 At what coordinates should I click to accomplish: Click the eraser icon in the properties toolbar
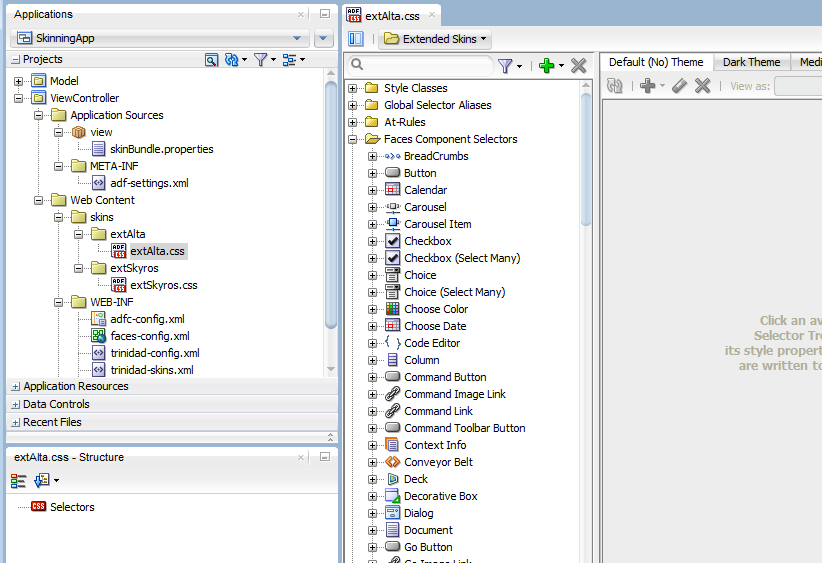pos(679,85)
